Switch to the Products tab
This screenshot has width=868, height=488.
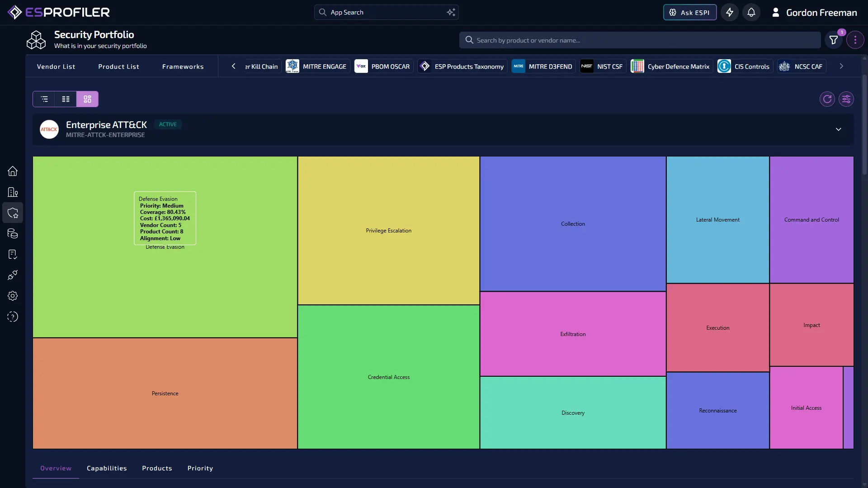tap(157, 468)
